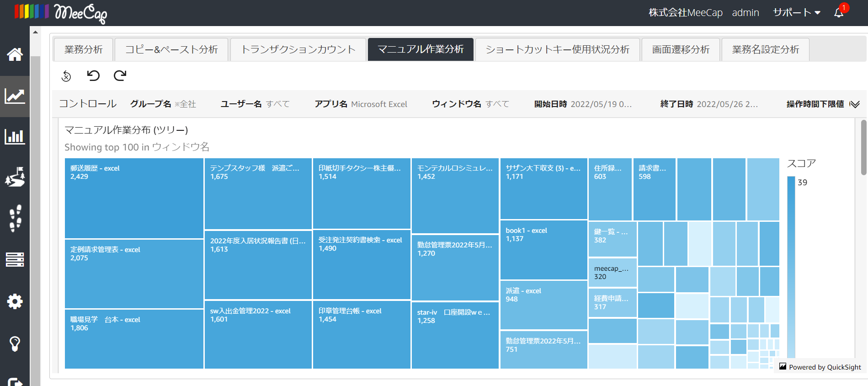Select the 受注発注契約書検索 - excel tile
The image size is (868, 386).
pos(362,265)
